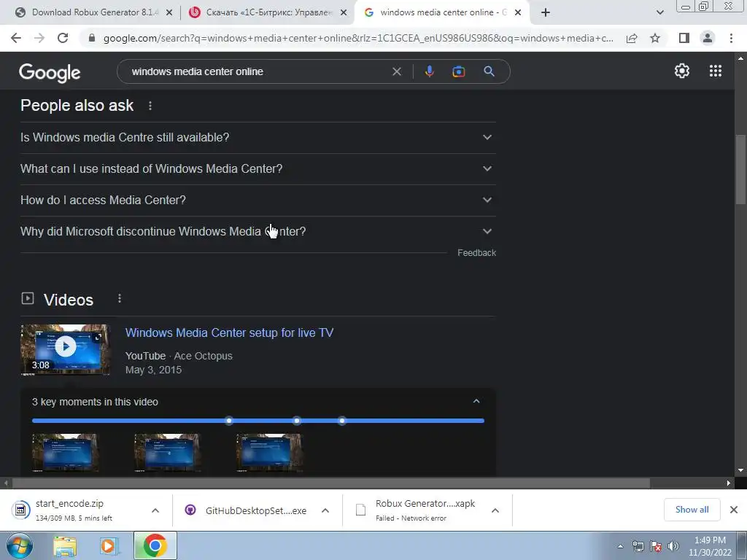Open Videos section options menu
Image resolution: width=747 pixels, height=560 pixels.
120,298
